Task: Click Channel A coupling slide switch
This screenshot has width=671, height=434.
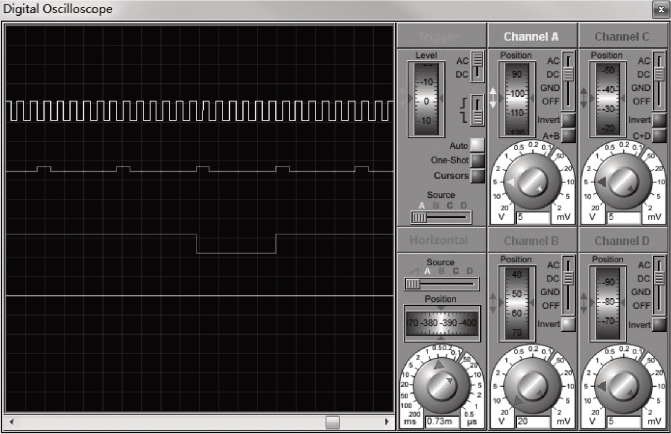Action: click(x=568, y=80)
